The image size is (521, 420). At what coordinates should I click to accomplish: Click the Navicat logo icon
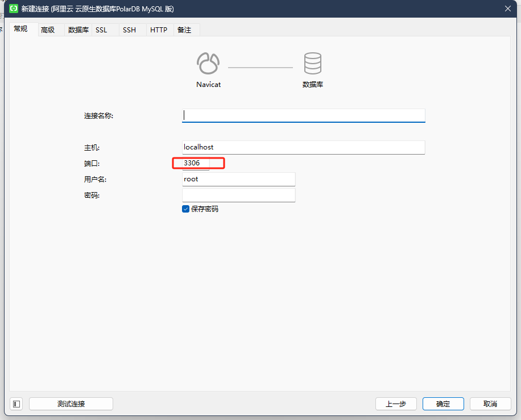pos(208,61)
